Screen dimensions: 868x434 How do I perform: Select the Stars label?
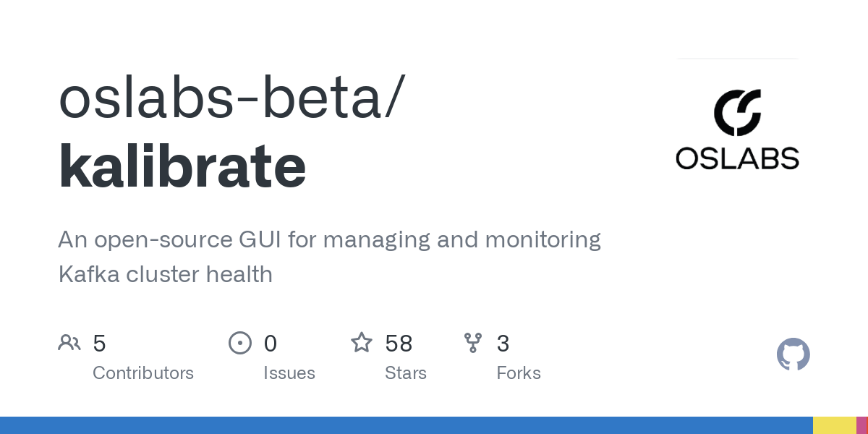point(406,373)
